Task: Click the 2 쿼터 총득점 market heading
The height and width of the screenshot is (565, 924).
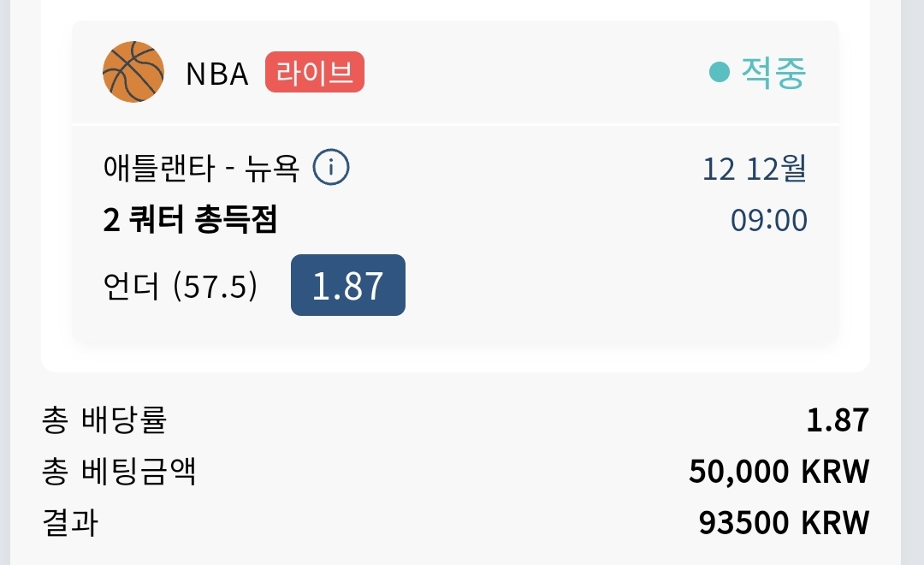Action: point(190,219)
